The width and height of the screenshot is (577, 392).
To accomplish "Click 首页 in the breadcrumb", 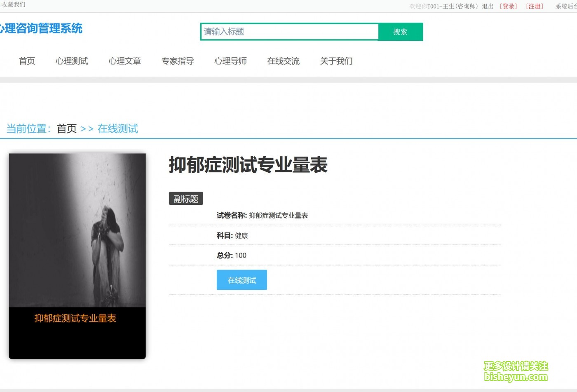I will pyautogui.click(x=67, y=129).
